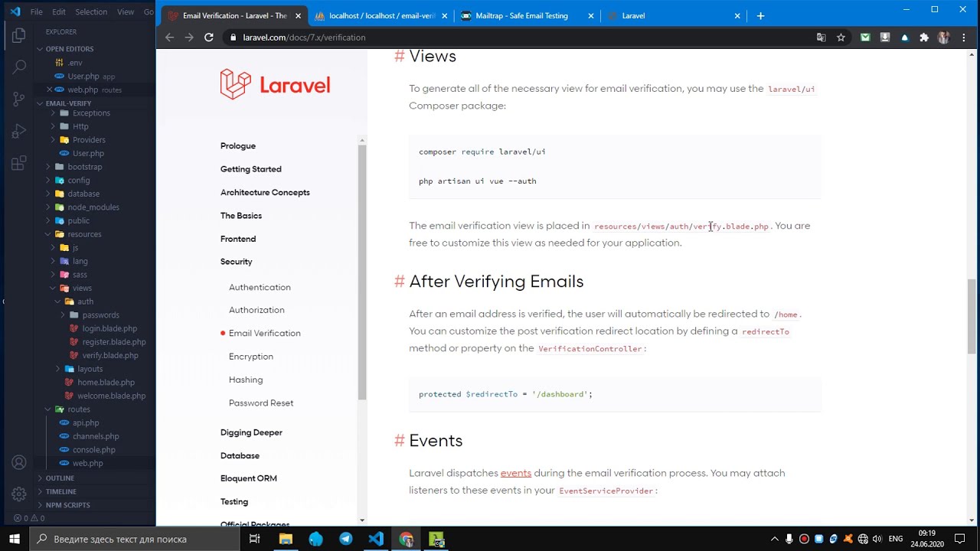Open the events link in the docs text
The width and height of the screenshot is (980, 551).
coord(515,473)
